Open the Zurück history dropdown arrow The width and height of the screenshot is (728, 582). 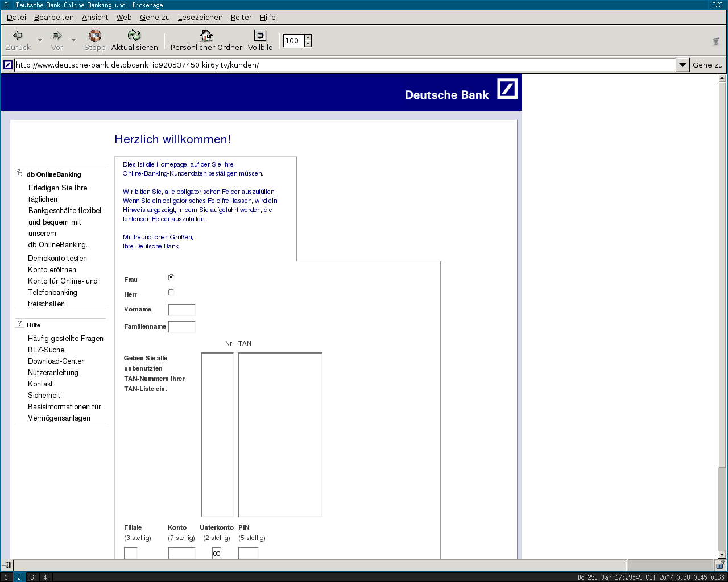pyautogui.click(x=40, y=40)
